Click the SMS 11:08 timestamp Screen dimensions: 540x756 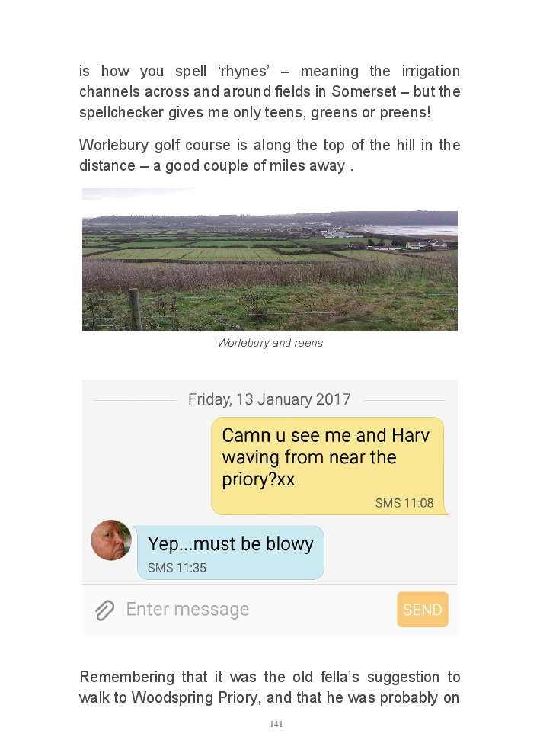pyautogui.click(x=404, y=503)
